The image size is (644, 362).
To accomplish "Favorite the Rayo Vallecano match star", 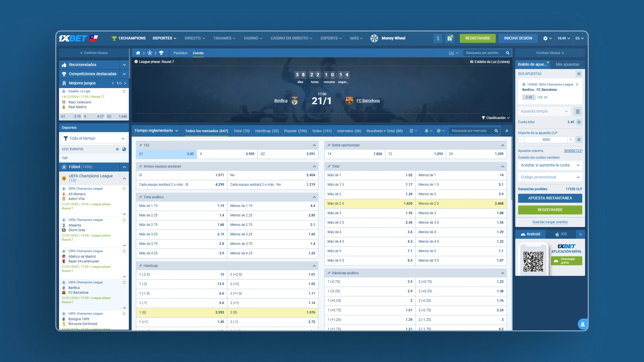I will point(124,91).
